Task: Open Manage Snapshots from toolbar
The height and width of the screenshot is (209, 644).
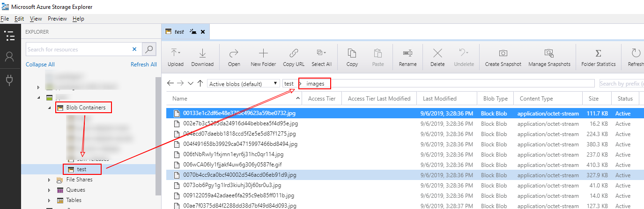Action: tap(549, 57)
